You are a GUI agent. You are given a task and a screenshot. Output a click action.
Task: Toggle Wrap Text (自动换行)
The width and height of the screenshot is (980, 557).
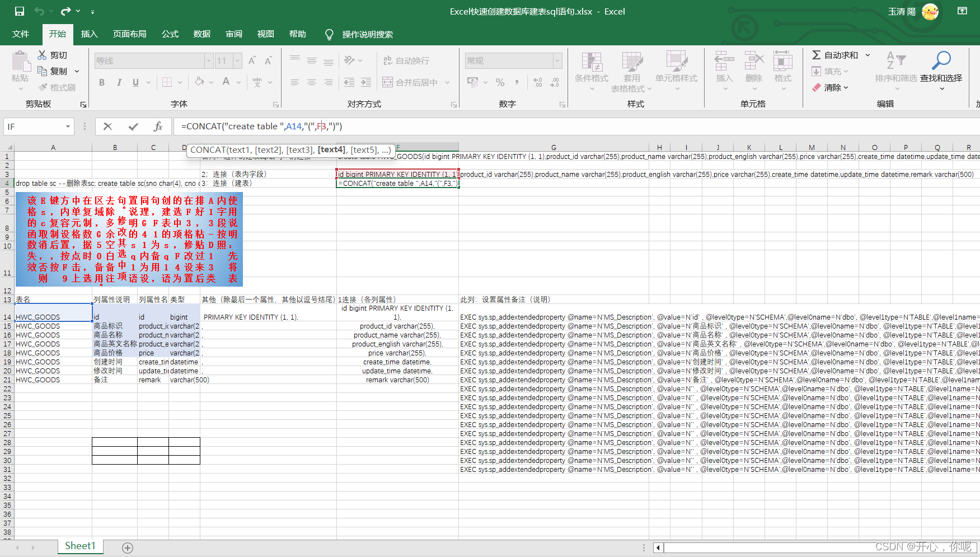(x=406, y=60)
